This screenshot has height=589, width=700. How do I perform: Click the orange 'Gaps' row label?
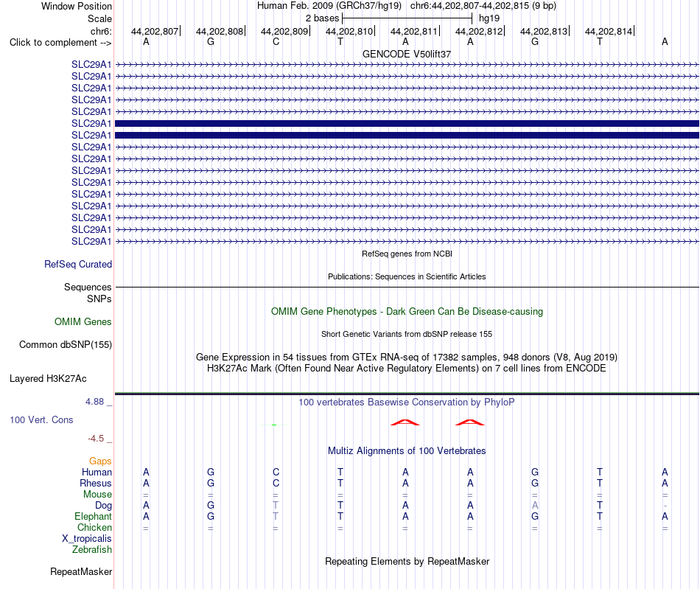pyautogui.click(x=100, y=461)
